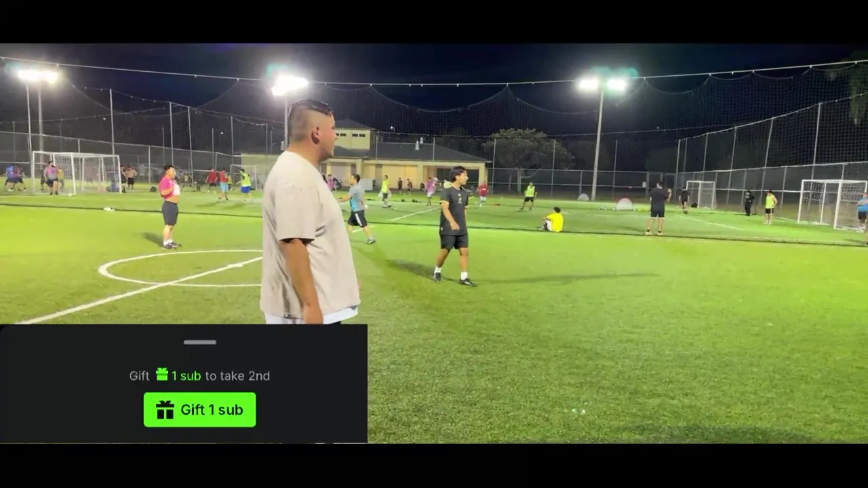Screen dimensions: 868x488
Task: Click the small green gift icon in prompt
Action: click(162, 374)
